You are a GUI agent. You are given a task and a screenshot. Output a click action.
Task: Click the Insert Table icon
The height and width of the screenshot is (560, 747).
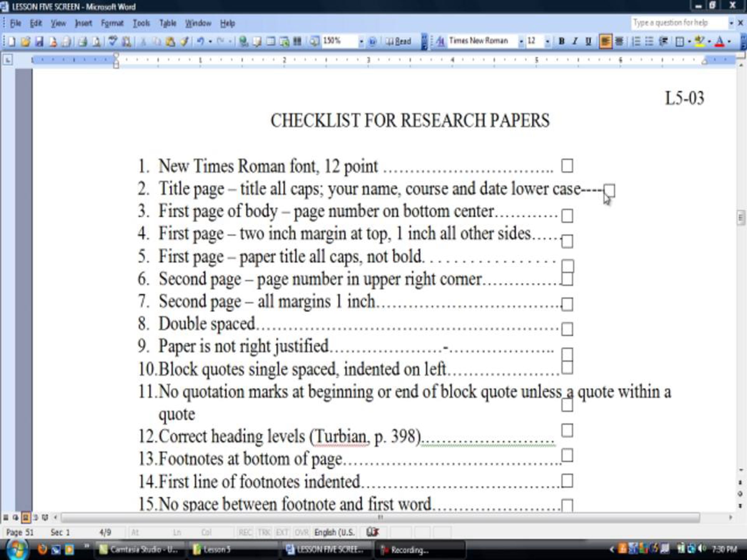tap(270, 41)
